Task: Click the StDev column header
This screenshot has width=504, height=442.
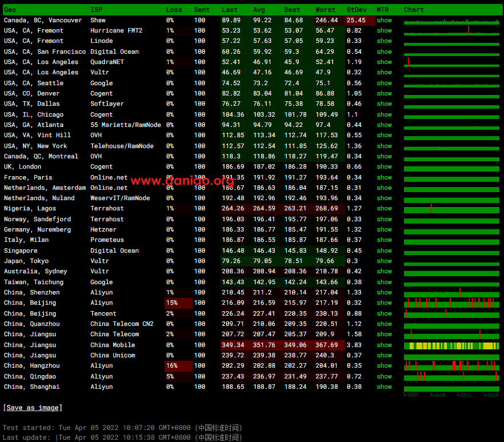Action: click(x=357, y=10)
